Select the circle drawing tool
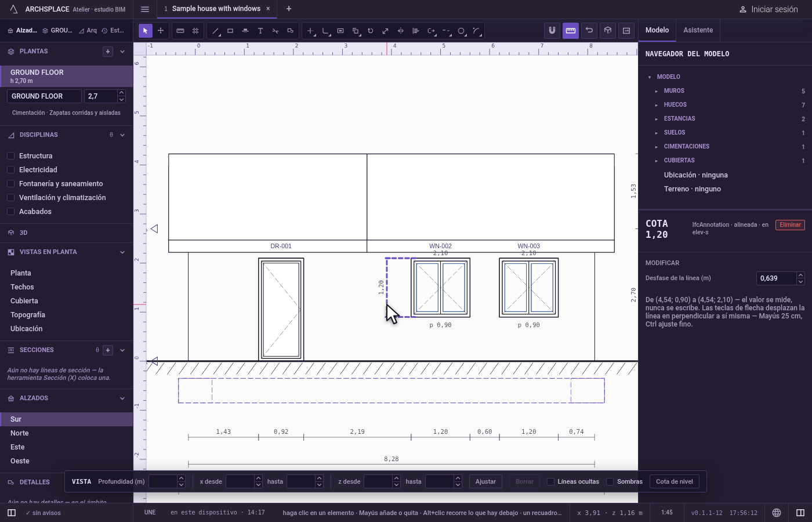Screen dimensions: 812x522 [x=461, y=31]
